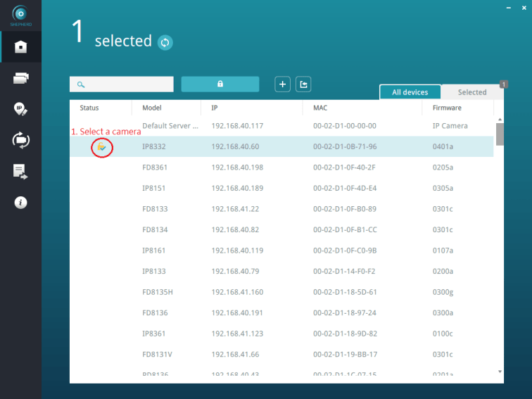Sort by the MAC column header
532x399 pixels.
[x=320, y=108]
